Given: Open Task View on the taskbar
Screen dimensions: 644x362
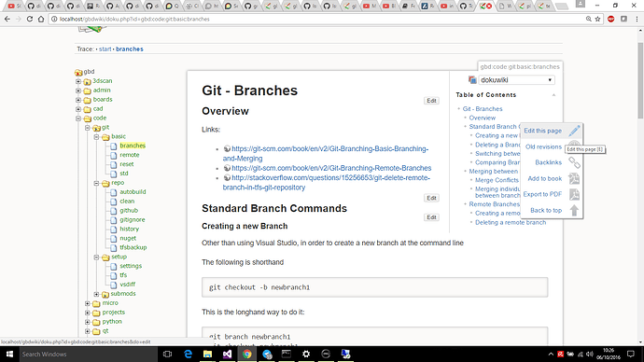Looking at the screenshot, I should click(x=167, y=354).
